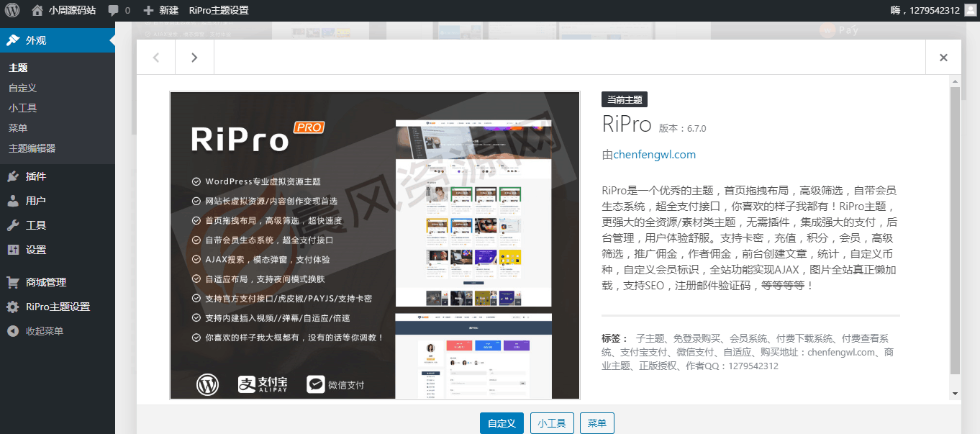Image resolution: width=980 pixels, height=434 pixels.
Task: Click the 自定义 button below the modal
Action: point(502,423)
